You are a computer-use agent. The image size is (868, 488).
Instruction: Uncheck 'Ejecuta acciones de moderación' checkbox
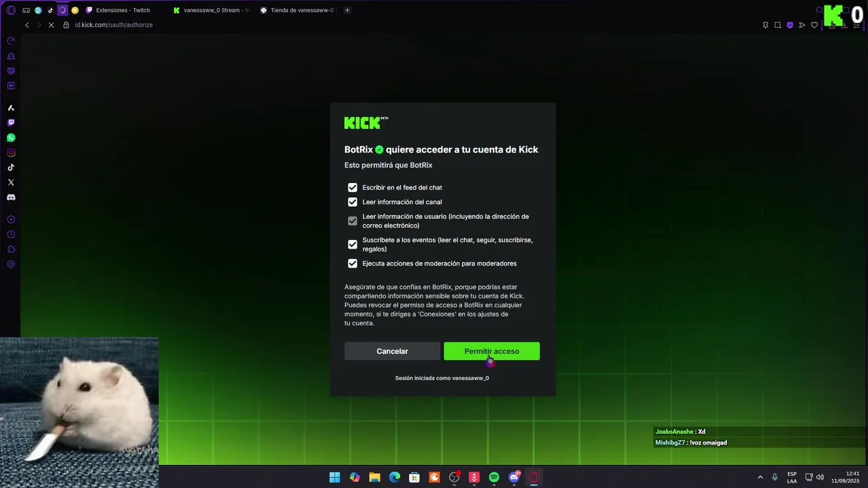click(x=353, y=264)
